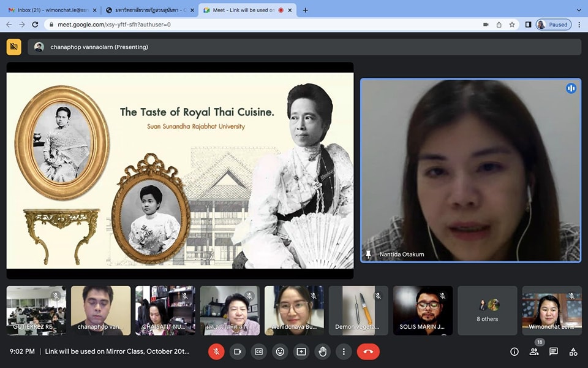
Task: Show the participants list panel
Action: point(534,351)
